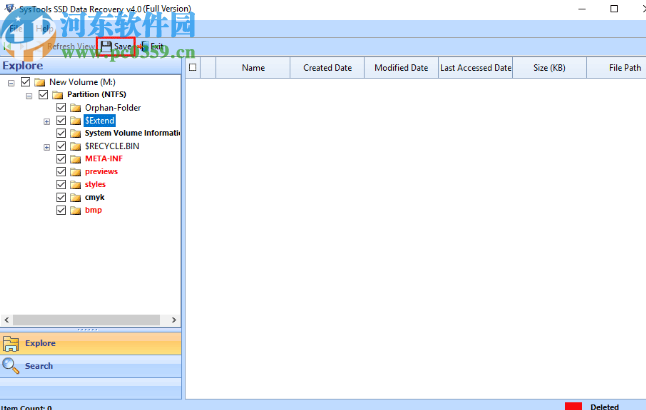Click the $Extend folder icon
The width and height of the screenshot is (646, 410).
coord(75,121)
